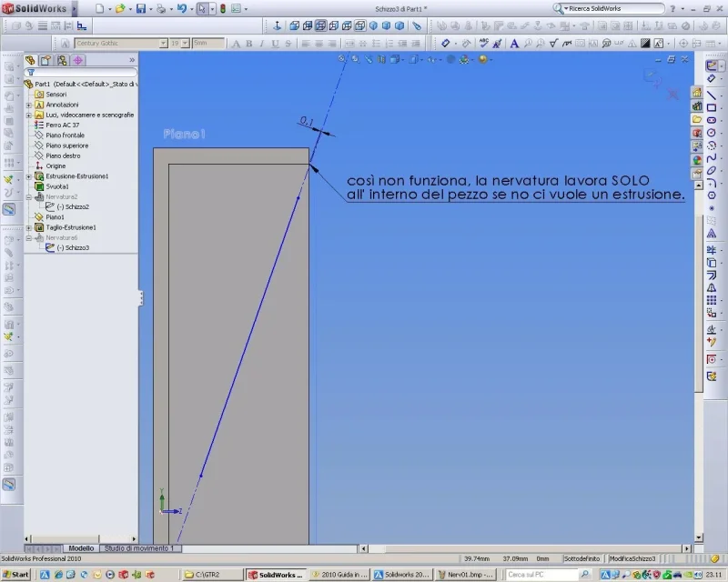Collapse the Nervatura6 feature node

click(29, 237)
